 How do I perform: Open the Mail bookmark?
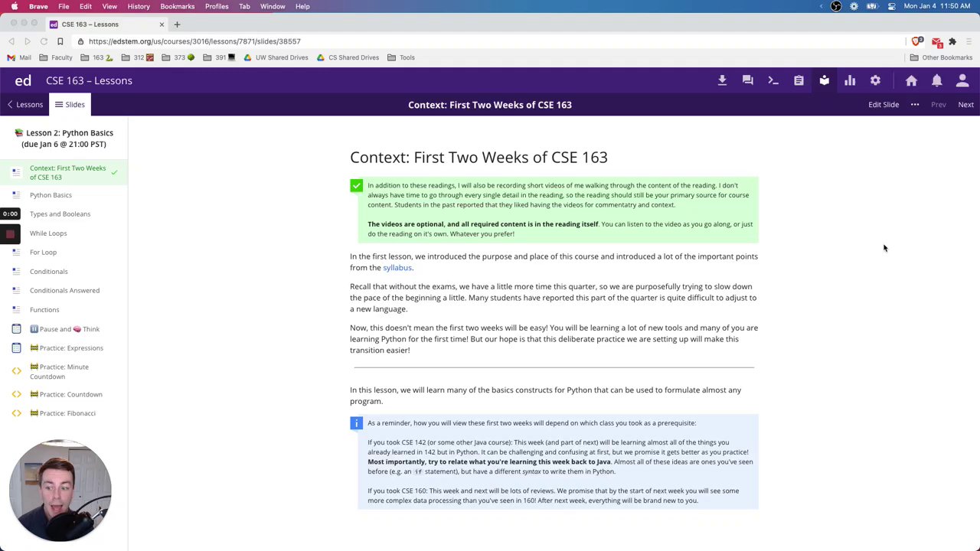coord(19,57)
